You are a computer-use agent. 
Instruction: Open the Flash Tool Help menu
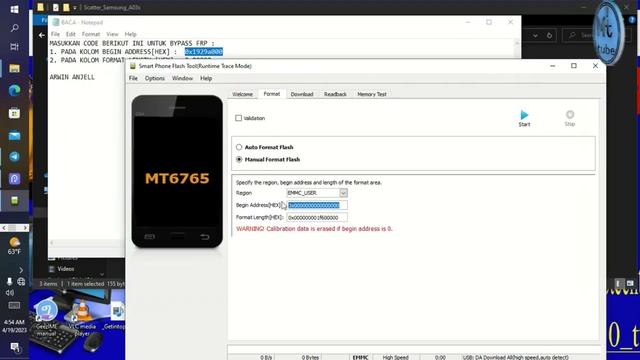tap(206, 78)
